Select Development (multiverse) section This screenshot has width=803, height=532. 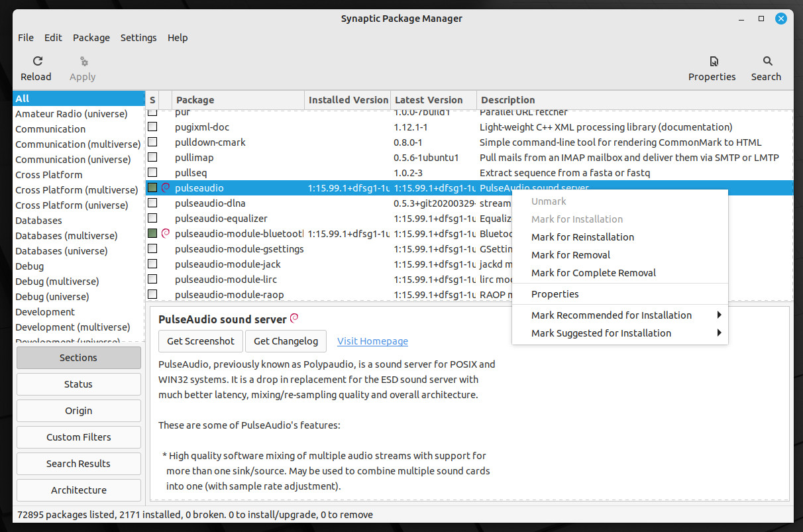[x=78, y=327]
